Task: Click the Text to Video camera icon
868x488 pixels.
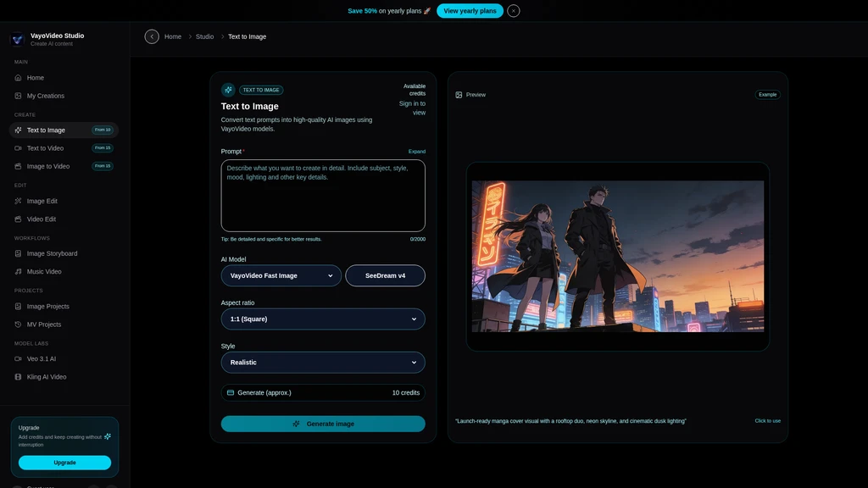Action: (19, 148)
